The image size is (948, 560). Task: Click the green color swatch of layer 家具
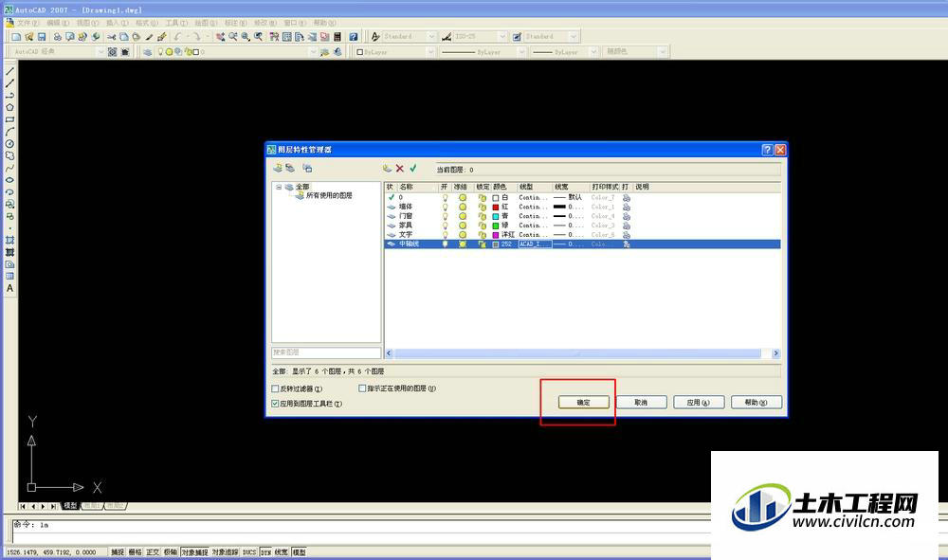496,226
